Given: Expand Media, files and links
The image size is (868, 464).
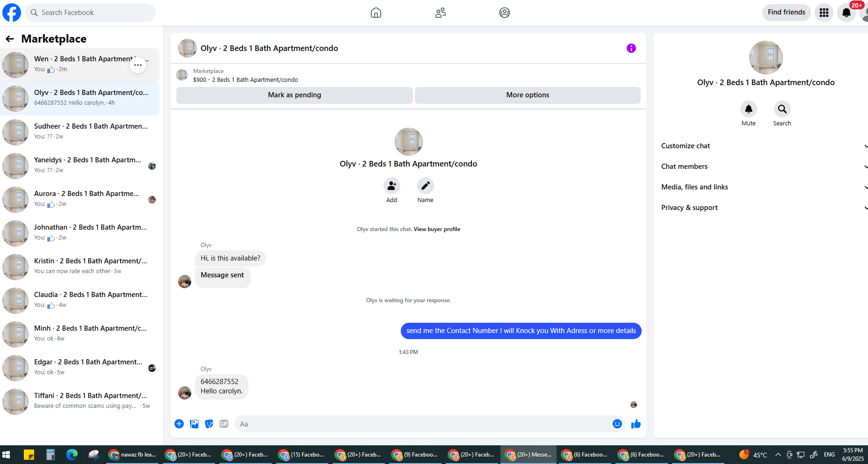Looking at the screenshot, I should tap(764, 187).
